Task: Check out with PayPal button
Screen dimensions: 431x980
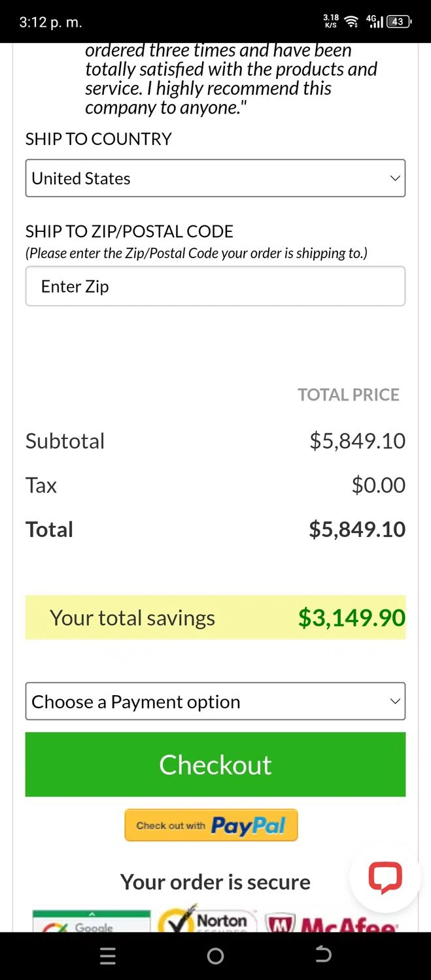Action: 211,825
